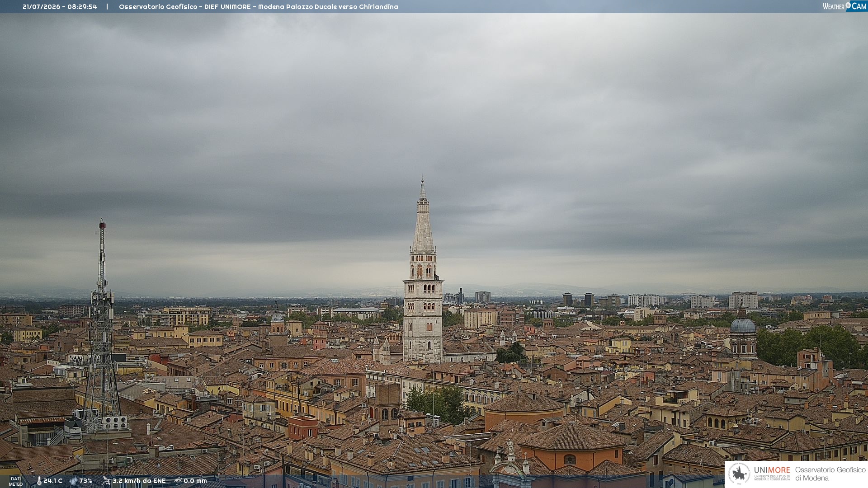Click the umbrella rainfall icon
The height and width of the screenshot is (488, 868).
(178, 481)
